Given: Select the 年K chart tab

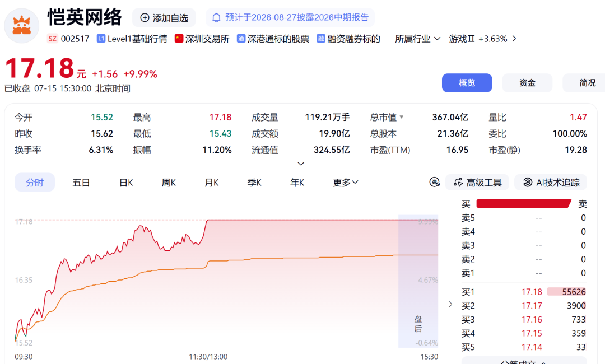Looking at the screenshot, I should [297, 183].
